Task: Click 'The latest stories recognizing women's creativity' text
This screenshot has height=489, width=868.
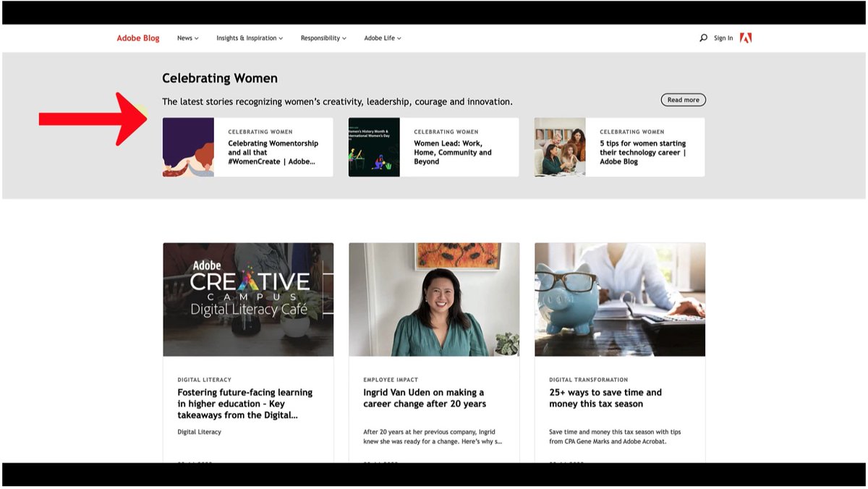Action: coord(337,102)
